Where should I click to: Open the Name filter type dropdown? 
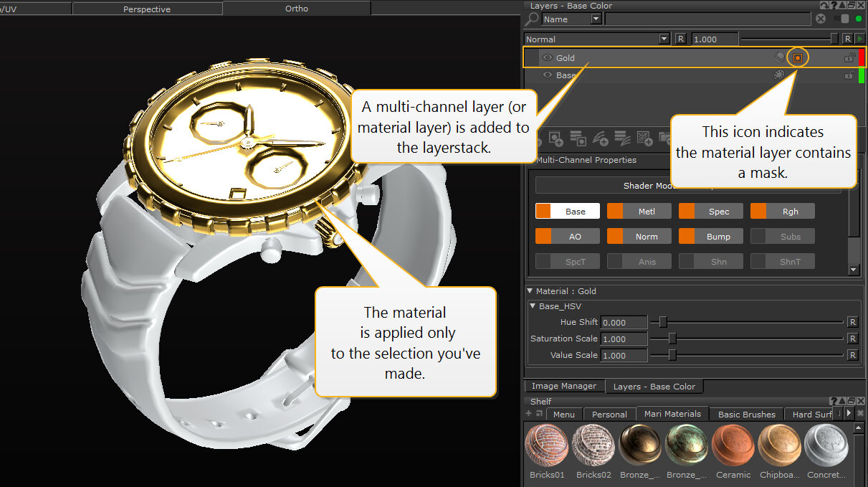(596, 19)
